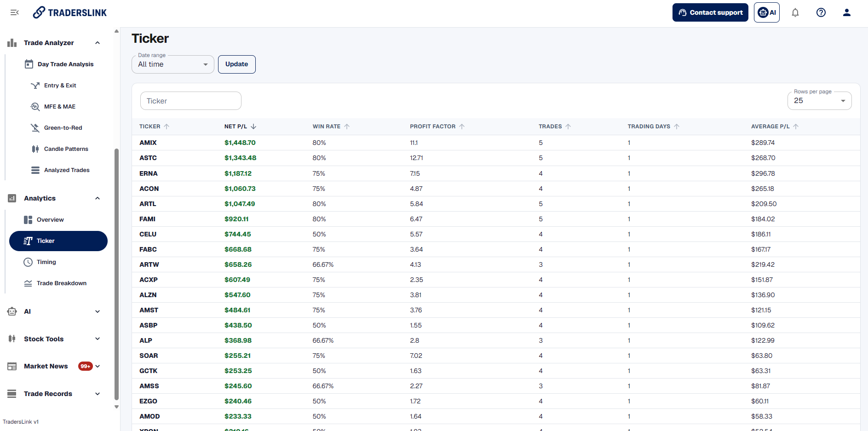Image resolution: width=868 pixels, height=431 pixels.
Task: Click the Trade Breakdown icon
Action: (28, 283)
